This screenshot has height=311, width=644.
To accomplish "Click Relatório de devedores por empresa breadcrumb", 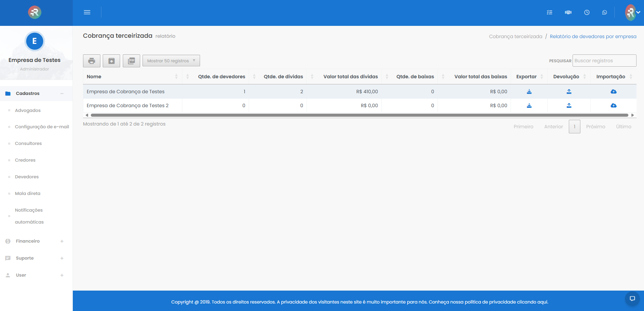I will (x=593, y=36).
